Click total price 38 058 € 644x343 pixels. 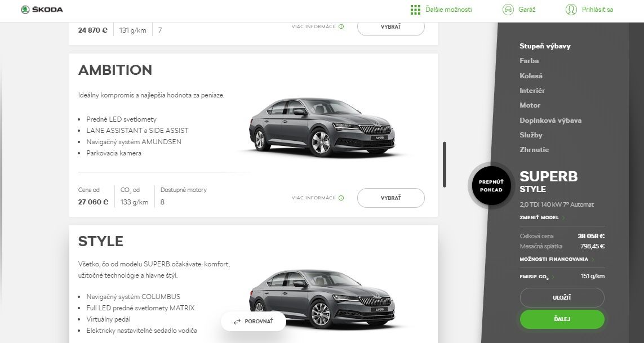click(591, 236)
